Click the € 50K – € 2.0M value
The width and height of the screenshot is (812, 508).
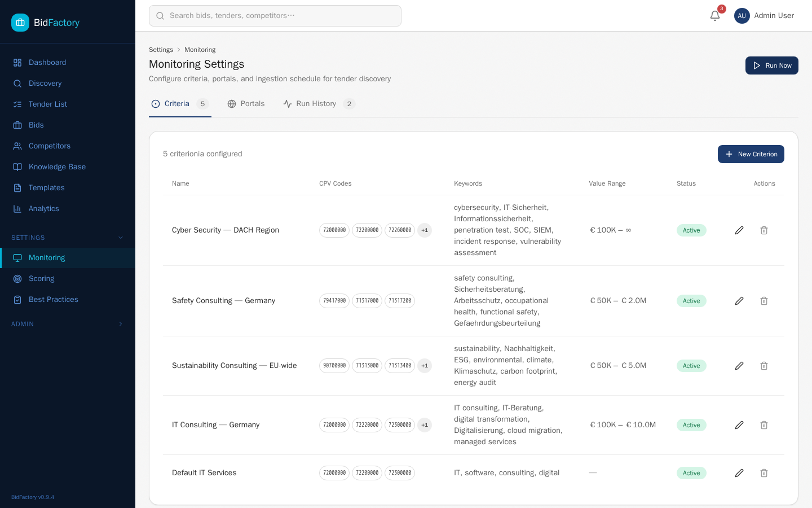[618, 301]
